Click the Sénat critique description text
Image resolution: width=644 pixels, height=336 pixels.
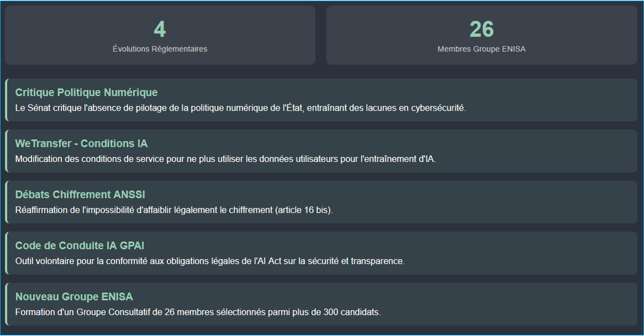(x=240, y=108)
